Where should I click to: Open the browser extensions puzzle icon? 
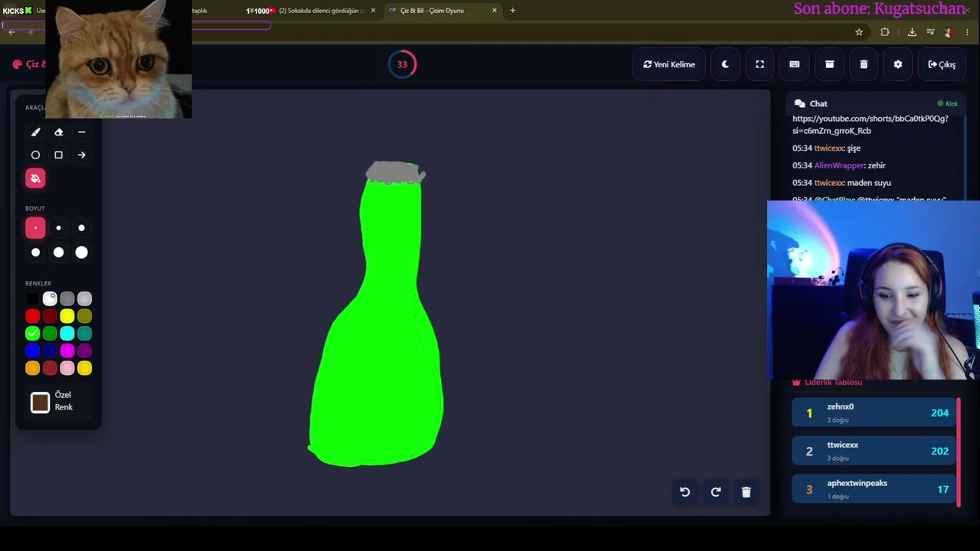(885, 32)
